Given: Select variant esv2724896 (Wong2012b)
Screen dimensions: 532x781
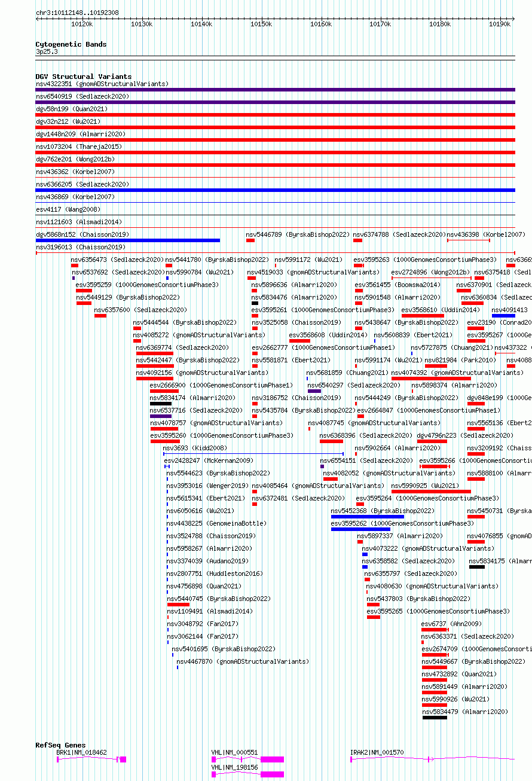Looking at the screenshot, I should pos(430,273).
